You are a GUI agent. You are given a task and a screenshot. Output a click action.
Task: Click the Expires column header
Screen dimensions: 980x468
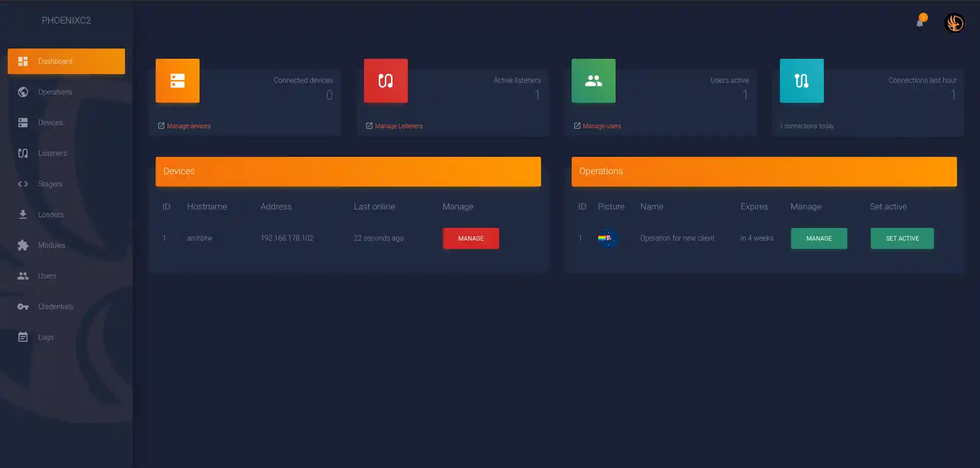(754, 206)
